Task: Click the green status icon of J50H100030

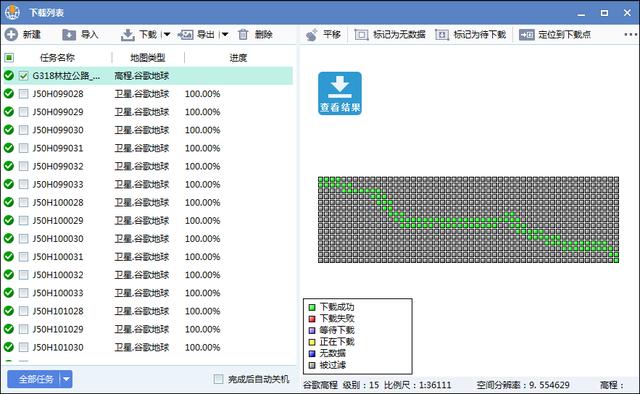Action: coord(9,238)
